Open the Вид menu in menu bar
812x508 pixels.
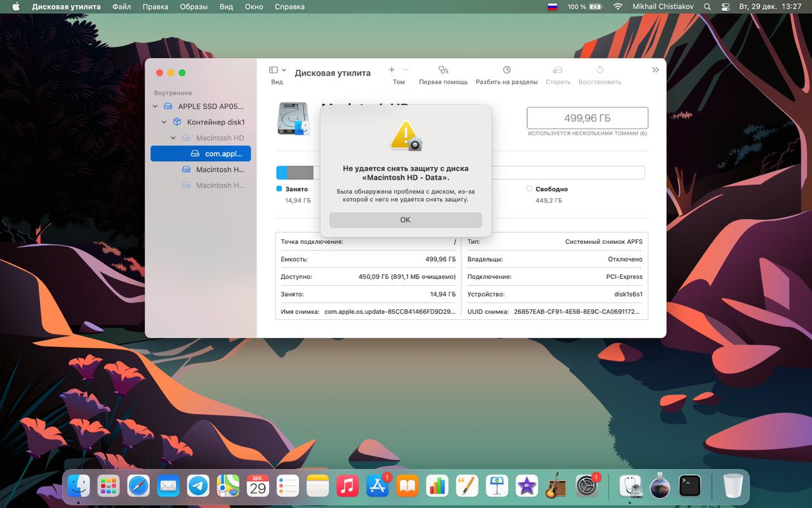pyautogui.click(x=226, y=7)
